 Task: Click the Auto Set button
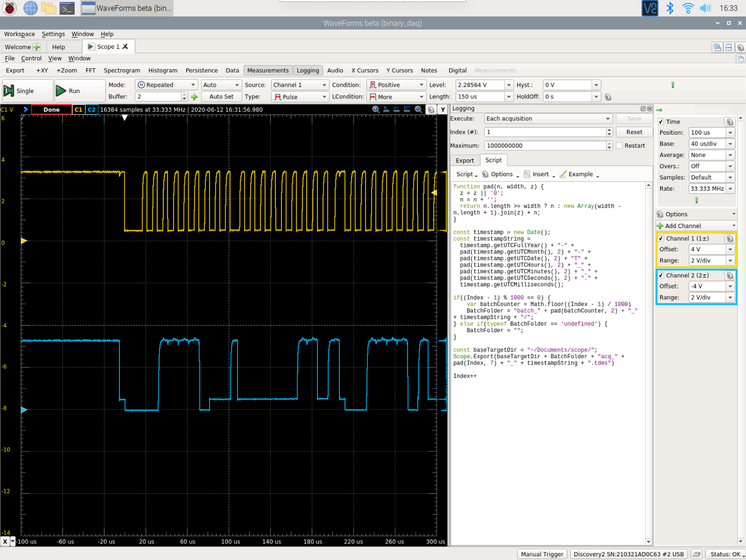(221, 96)
